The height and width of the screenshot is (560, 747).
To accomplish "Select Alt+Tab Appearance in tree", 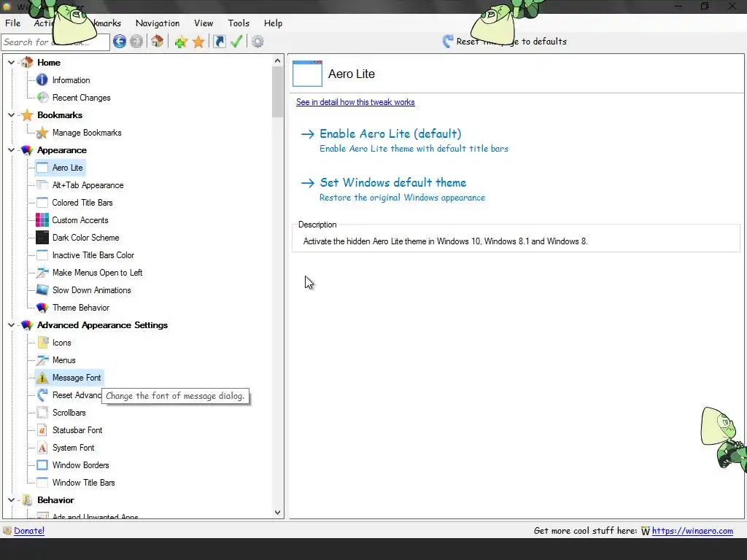I will (x=88, y=185).
